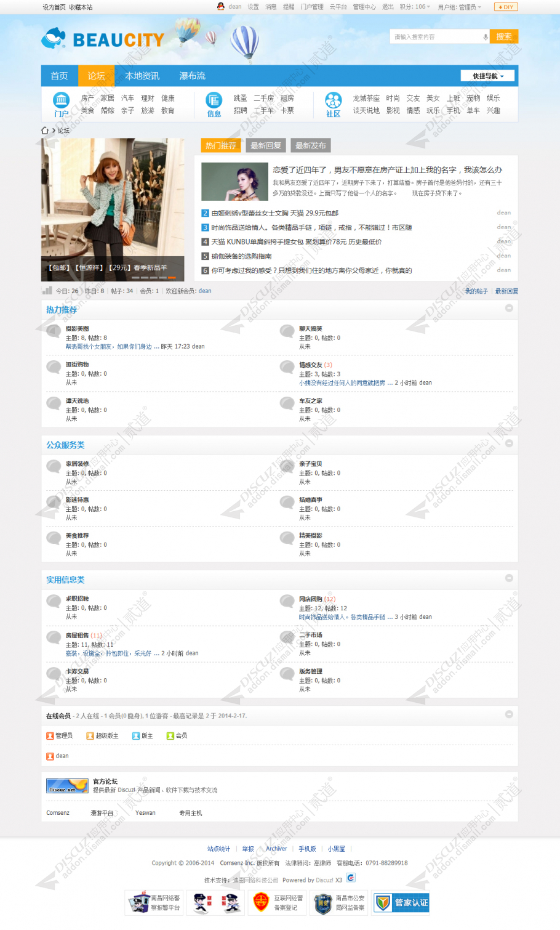
Task: Collapse the 实用信息类 section
Action: 509,578
